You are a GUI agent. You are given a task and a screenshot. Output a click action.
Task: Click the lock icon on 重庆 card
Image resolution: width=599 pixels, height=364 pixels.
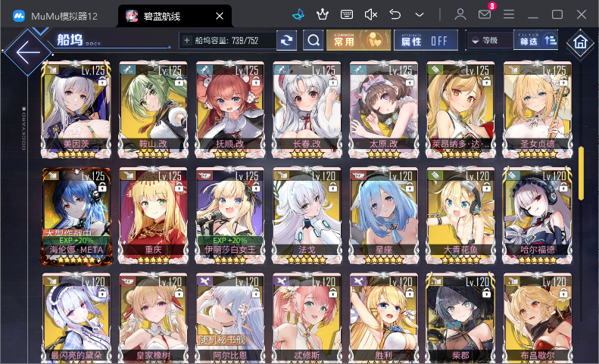pos(179,187)
